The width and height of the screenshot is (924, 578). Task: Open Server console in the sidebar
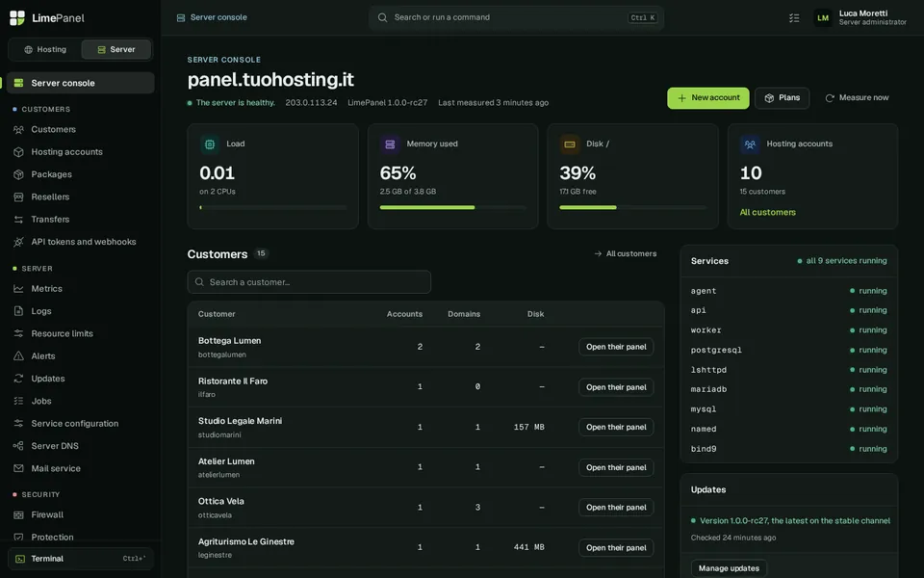point(81,83)
